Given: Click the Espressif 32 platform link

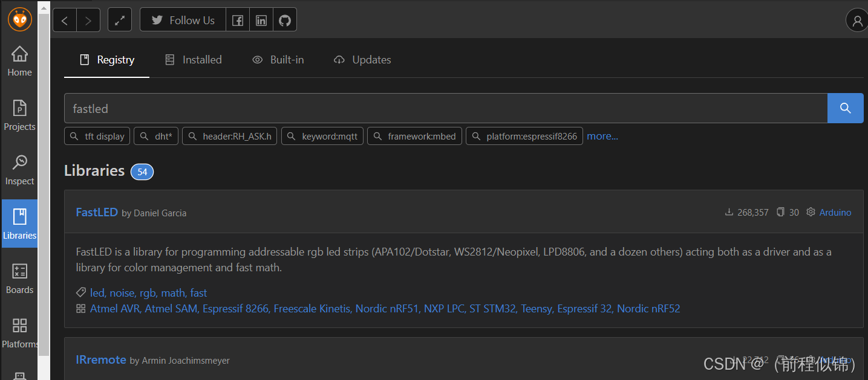Looking at the screenshot, I should (584, 309).
